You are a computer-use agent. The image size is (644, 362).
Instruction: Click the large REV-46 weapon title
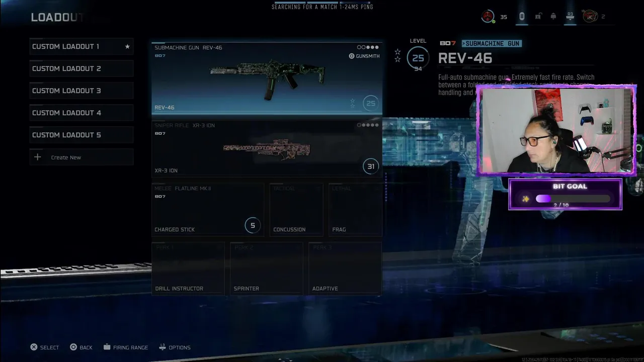[x=465, y=58]
